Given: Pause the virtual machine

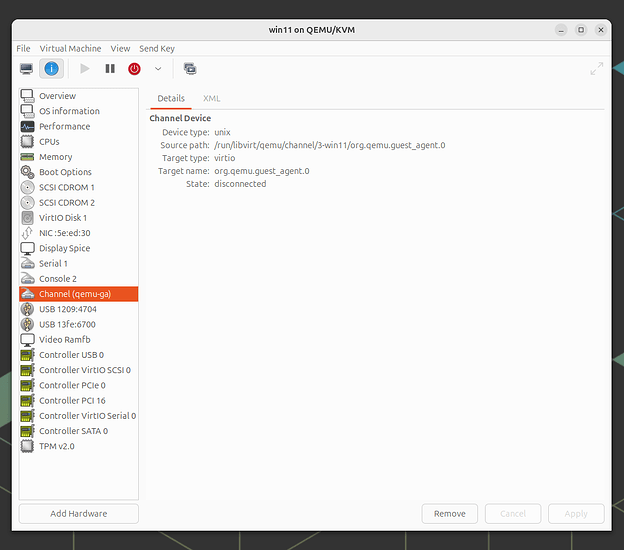Looking at the screenshot, I should 110,69.
